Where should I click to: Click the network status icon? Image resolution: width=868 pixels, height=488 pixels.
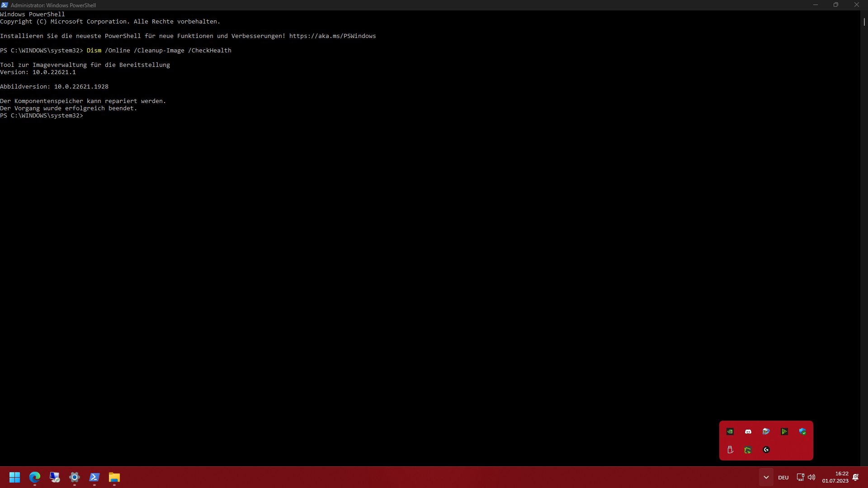(x=800, y=477)
